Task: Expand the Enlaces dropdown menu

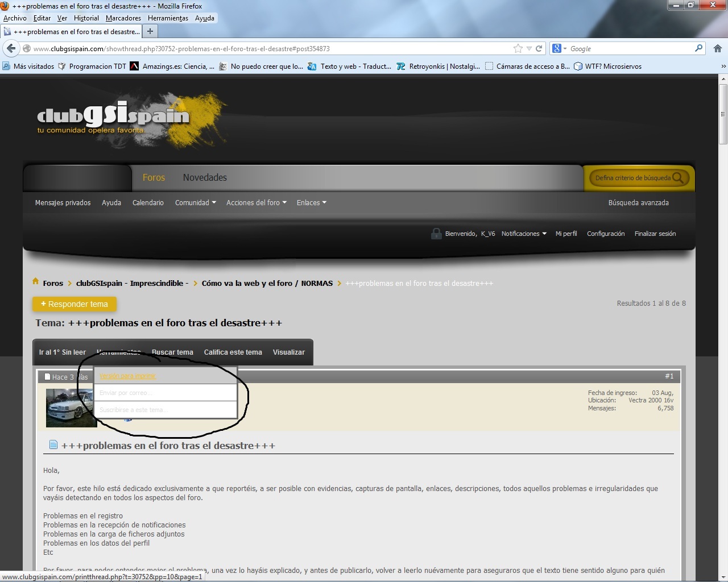Action: pyautogui.click(x=311, y=203)
